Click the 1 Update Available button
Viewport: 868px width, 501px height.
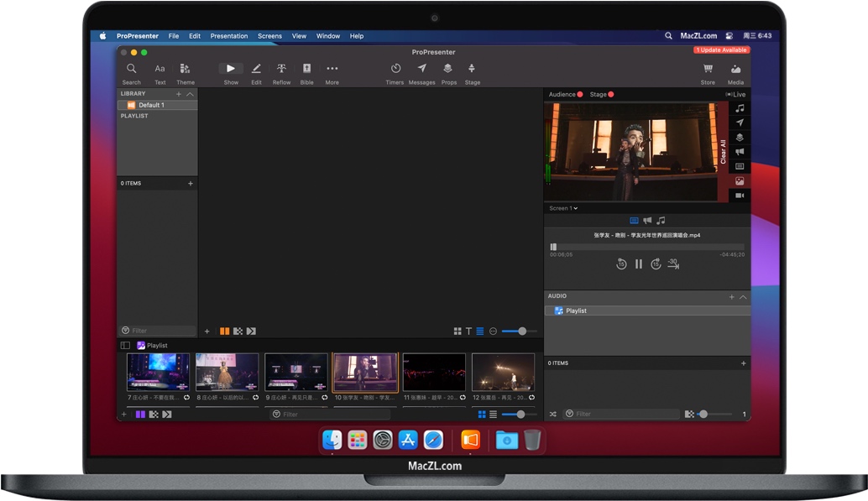coord(721,50)
